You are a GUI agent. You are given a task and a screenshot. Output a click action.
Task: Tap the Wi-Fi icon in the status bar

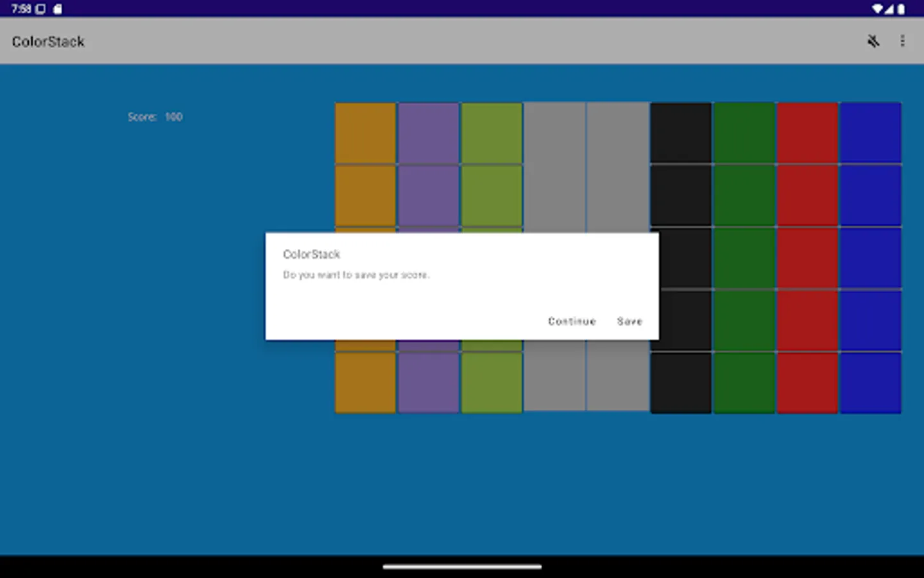[x=878, y=9]
